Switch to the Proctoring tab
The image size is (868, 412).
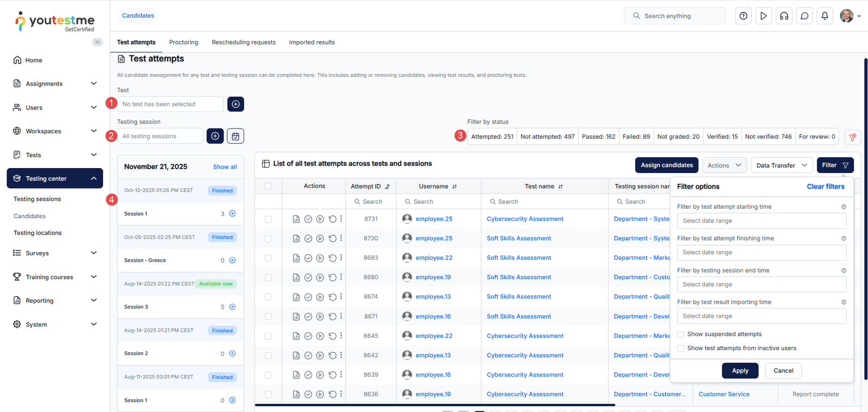click(x=183, y=42)
